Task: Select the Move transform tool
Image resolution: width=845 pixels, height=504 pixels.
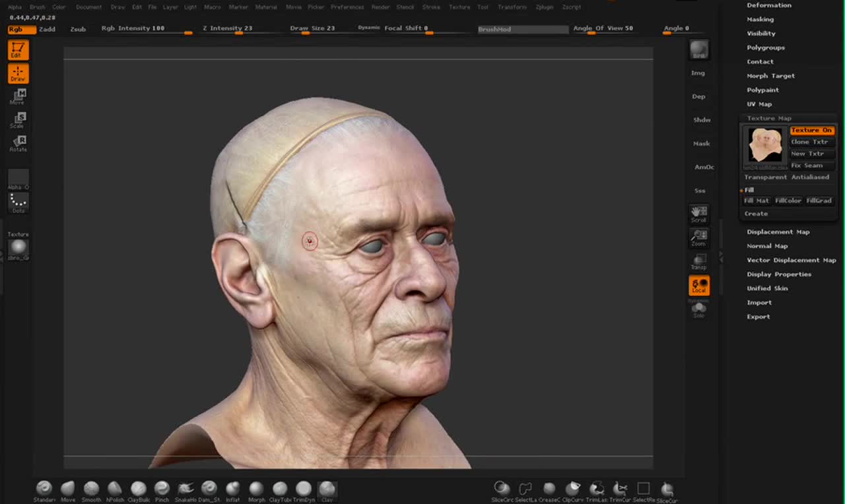Action: click(18, 96)
